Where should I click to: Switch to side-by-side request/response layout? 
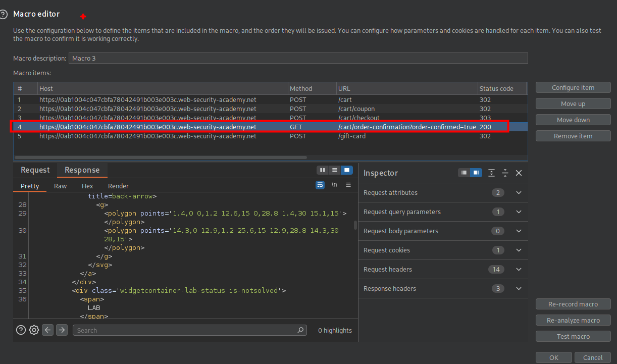(x=323, y=170)
